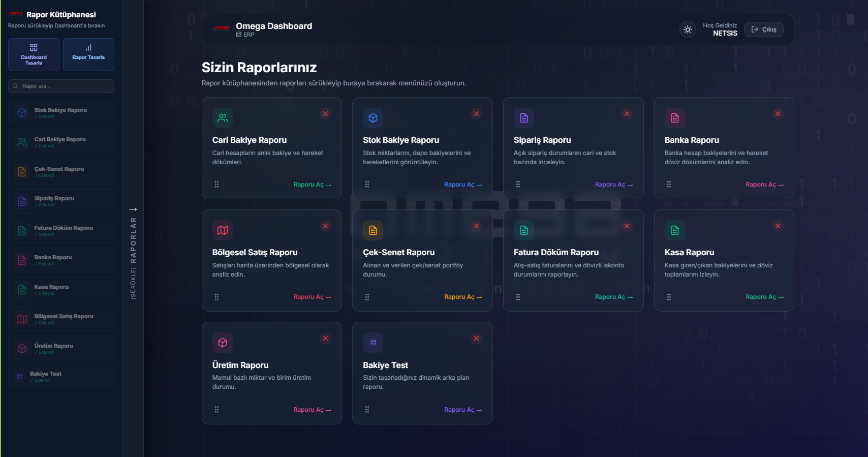This screenshot has width=868, height=457.
Task: Select Üretim Raporu in the library sidebar
Action: pyautogui.click(x=61, y=349)
